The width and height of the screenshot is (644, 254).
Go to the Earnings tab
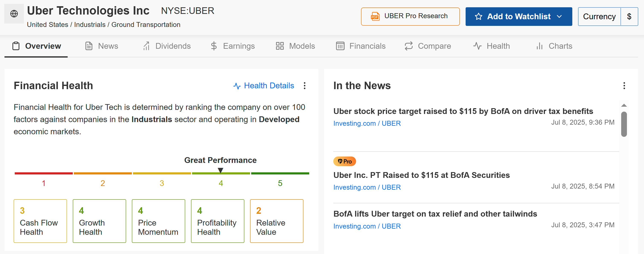233,46
